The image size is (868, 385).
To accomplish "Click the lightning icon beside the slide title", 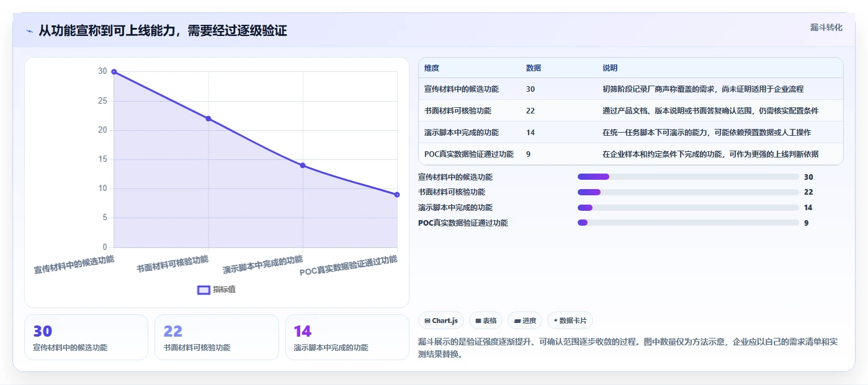I will click(x=29, y=31).
